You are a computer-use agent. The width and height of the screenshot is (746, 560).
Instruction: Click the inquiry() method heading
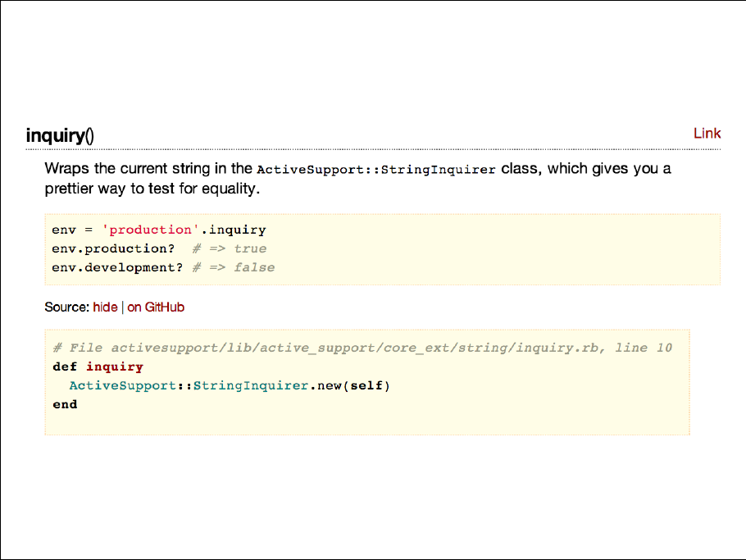[60, 135]
